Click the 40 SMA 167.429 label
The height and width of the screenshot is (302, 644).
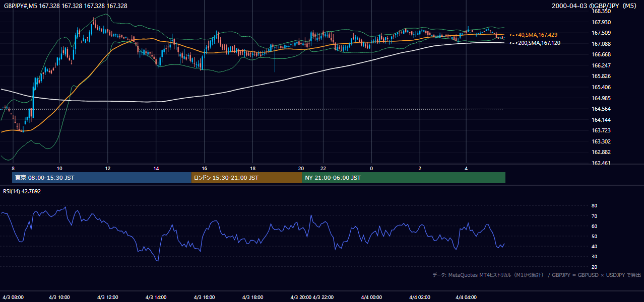(533, 35)
